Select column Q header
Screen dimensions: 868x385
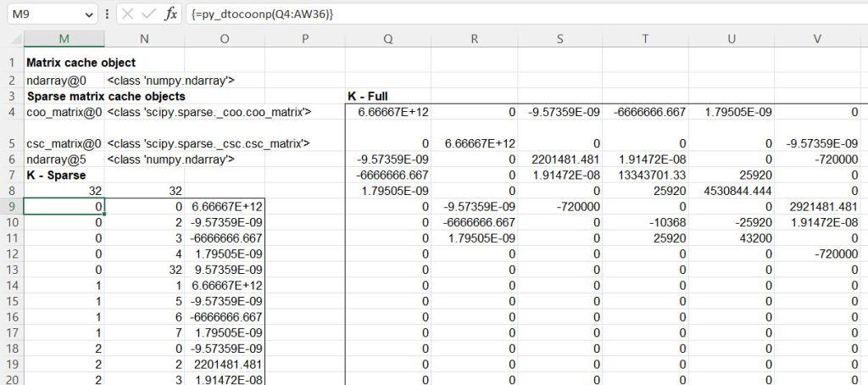coord(387,39)
